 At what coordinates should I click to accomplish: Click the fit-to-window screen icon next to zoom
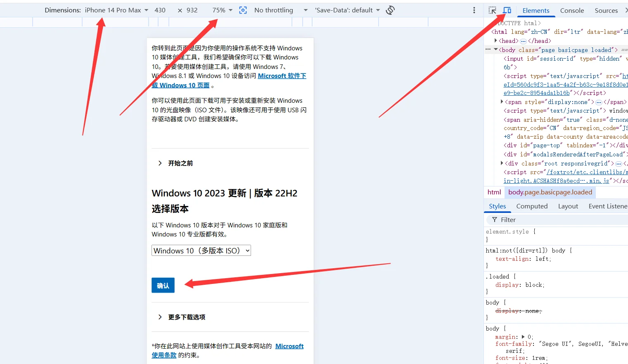243,10
